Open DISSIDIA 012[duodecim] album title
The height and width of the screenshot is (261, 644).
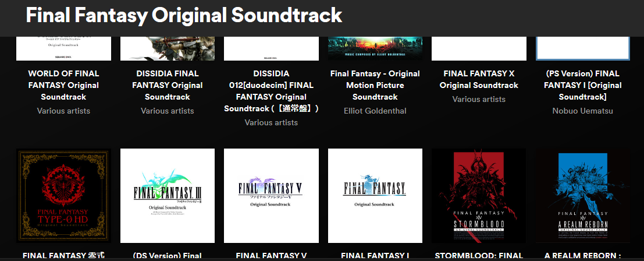[271, 91]
